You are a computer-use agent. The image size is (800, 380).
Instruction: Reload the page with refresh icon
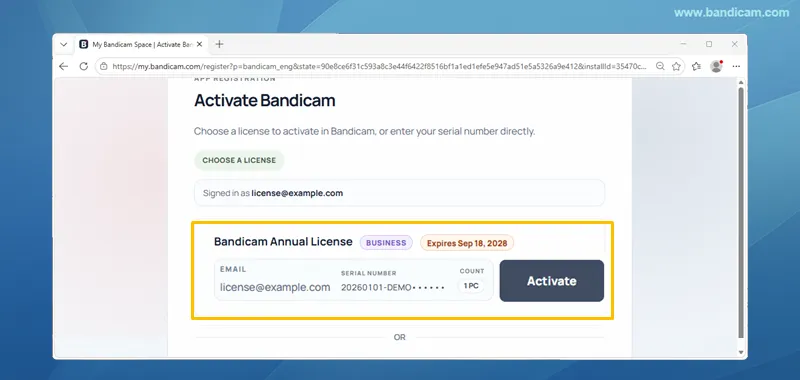point(84,66)
